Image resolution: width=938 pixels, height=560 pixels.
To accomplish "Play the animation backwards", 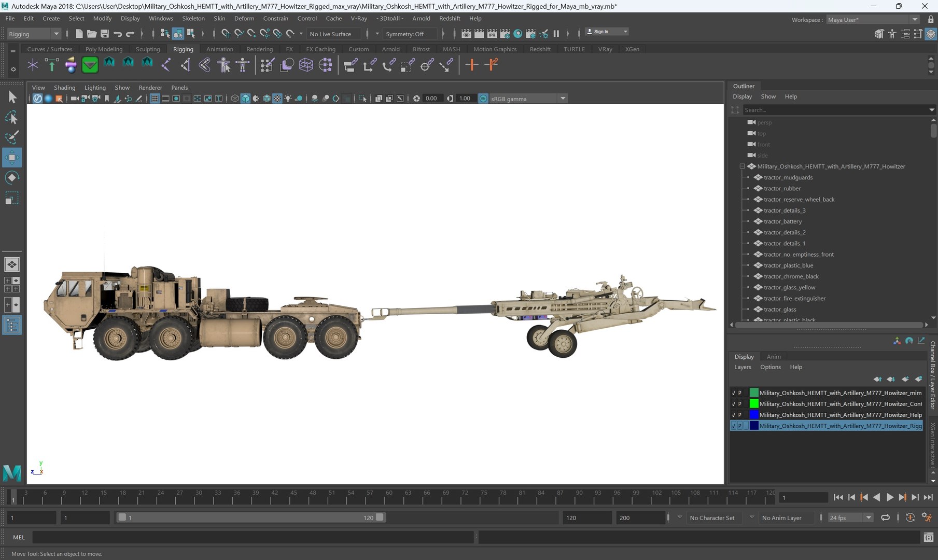I will tap(876, 497).
